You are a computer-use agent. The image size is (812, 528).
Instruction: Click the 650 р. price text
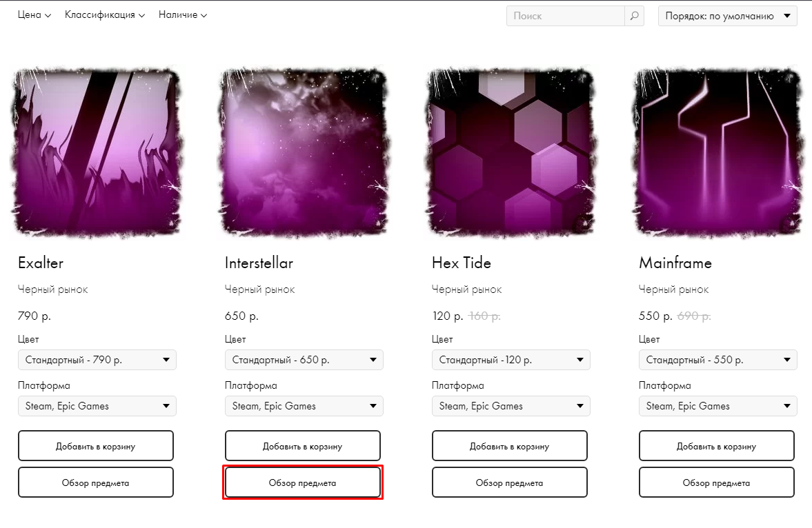241,316
